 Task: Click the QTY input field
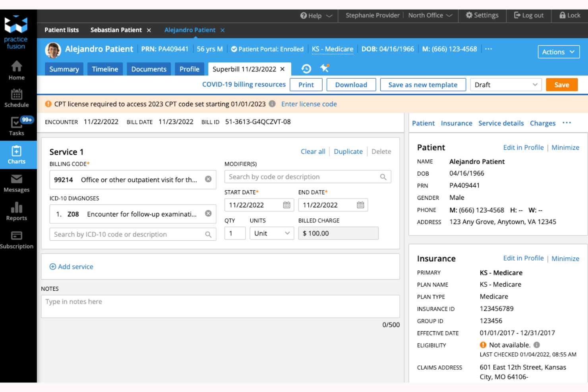pyautogui.click(x=235, y=233)
